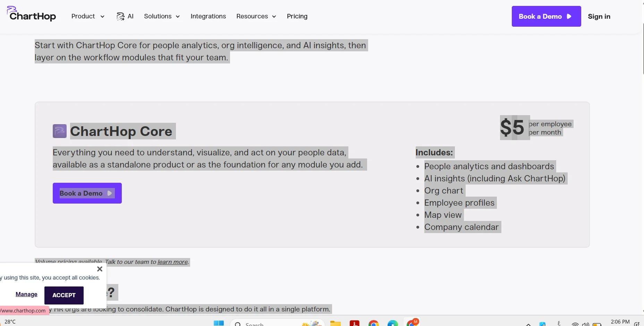Click the clock showing 2:06 PM
The height and width of the screenshot is (326, 644).
620,322
